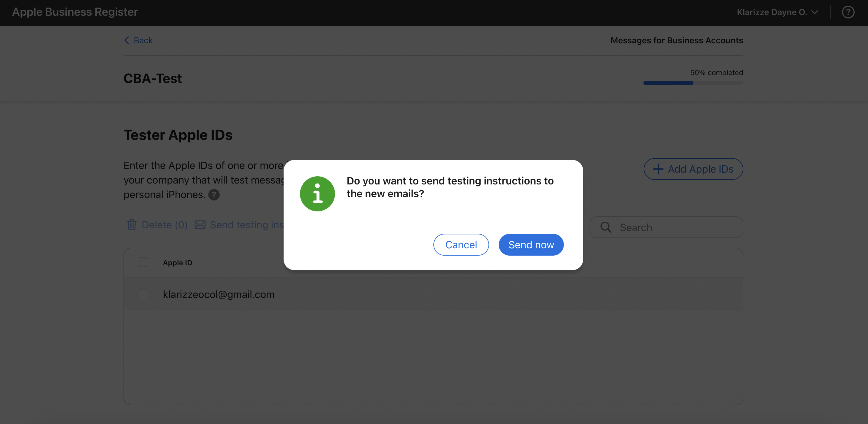The height and width of the screenshot is (424, 868).
Task: Click the Apple ID column header
Action: tap(178, 263)
